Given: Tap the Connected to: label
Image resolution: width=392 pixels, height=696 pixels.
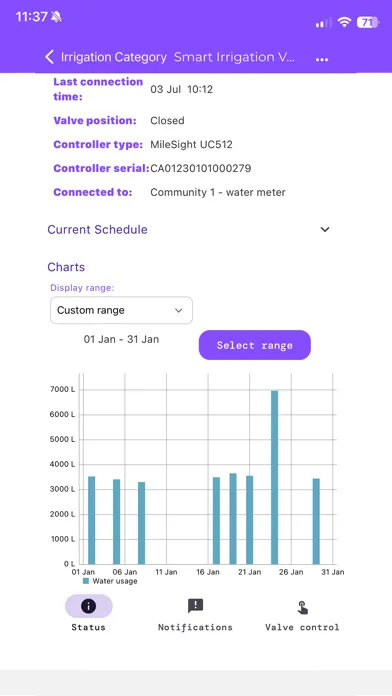Looking at the screenshot, I should pos(93,193).
